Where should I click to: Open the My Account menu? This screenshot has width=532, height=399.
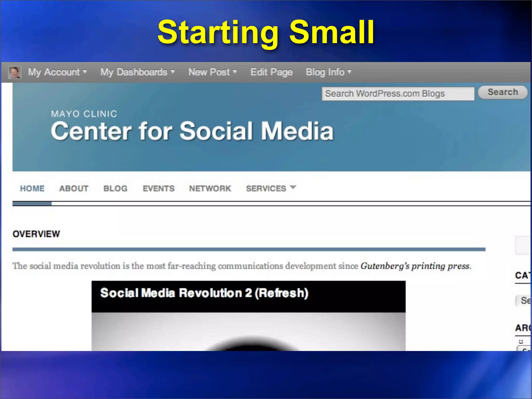[57, 72]
